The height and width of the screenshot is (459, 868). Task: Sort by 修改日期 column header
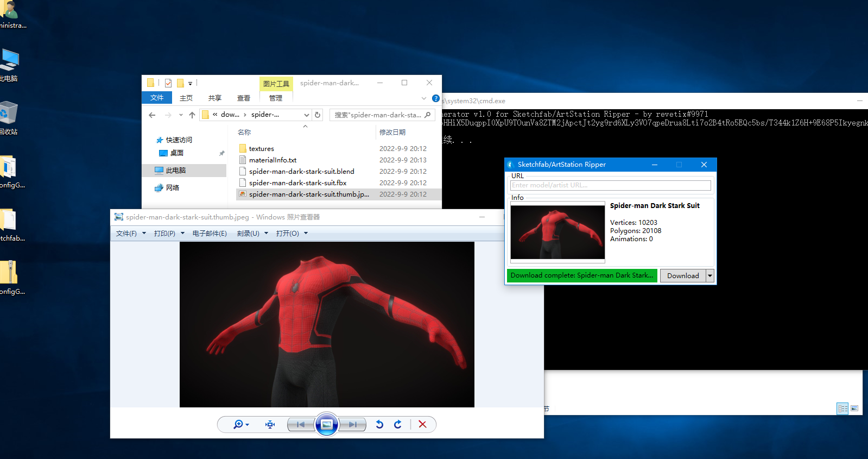pyautogui.click(x=392, y=133)
